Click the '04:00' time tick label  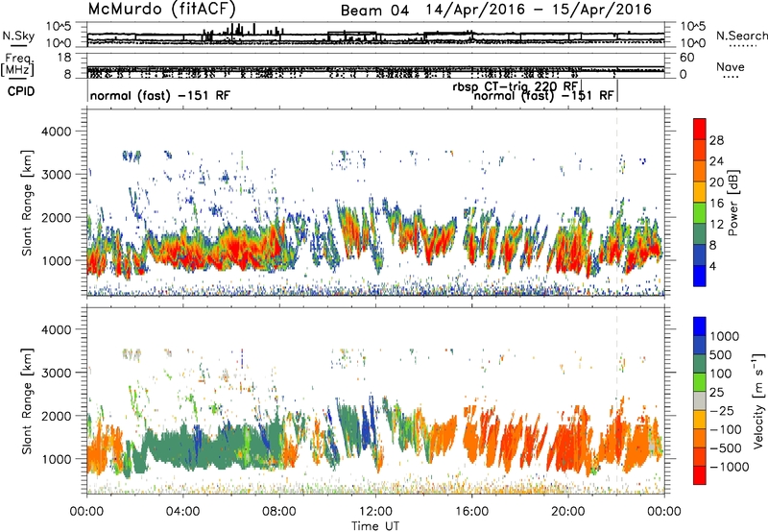183,512
